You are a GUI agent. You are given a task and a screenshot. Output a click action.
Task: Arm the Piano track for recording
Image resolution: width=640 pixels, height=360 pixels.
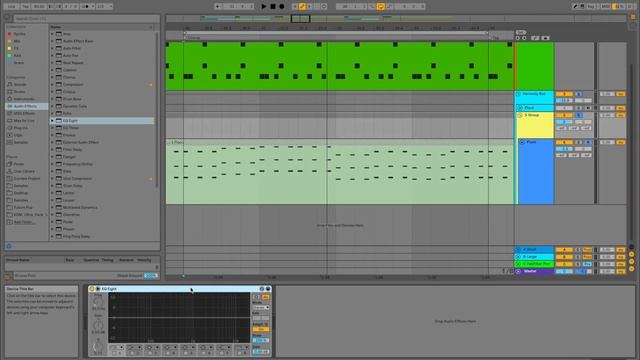point(588,142)
